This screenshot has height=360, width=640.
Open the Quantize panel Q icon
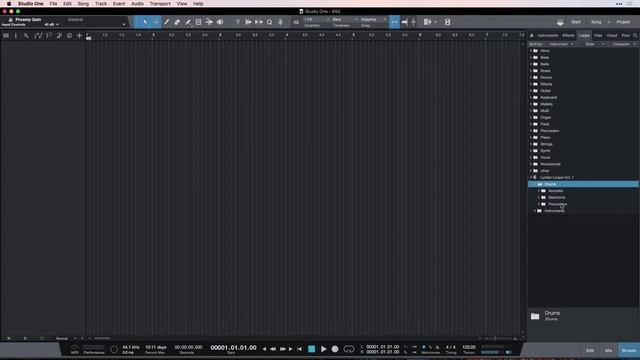pyautogui.click(x=269, y=22)
